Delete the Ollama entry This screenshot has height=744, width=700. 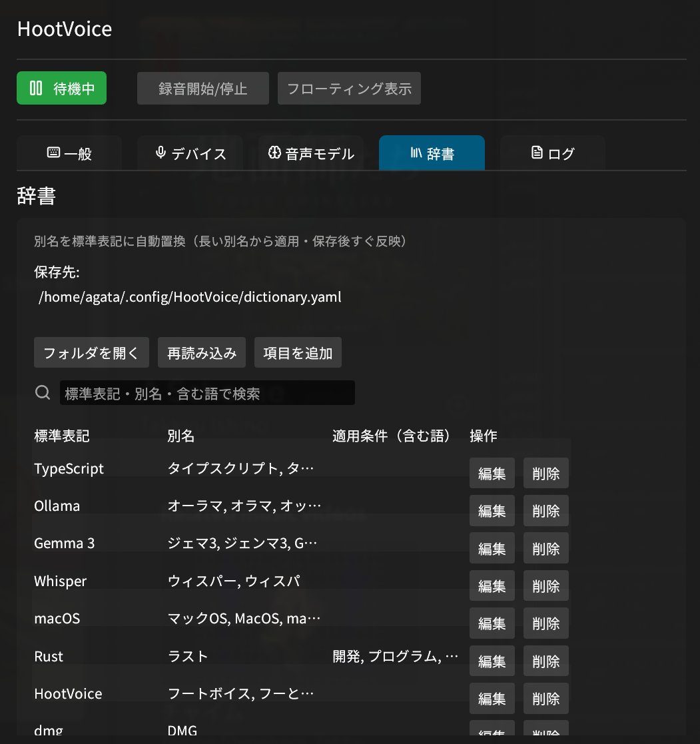[x=545, y=511]
